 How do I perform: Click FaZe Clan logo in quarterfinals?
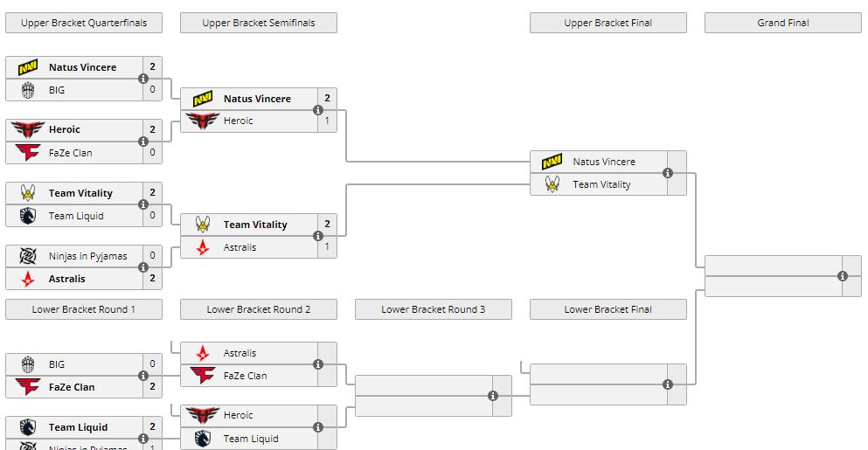pos(28,153)
